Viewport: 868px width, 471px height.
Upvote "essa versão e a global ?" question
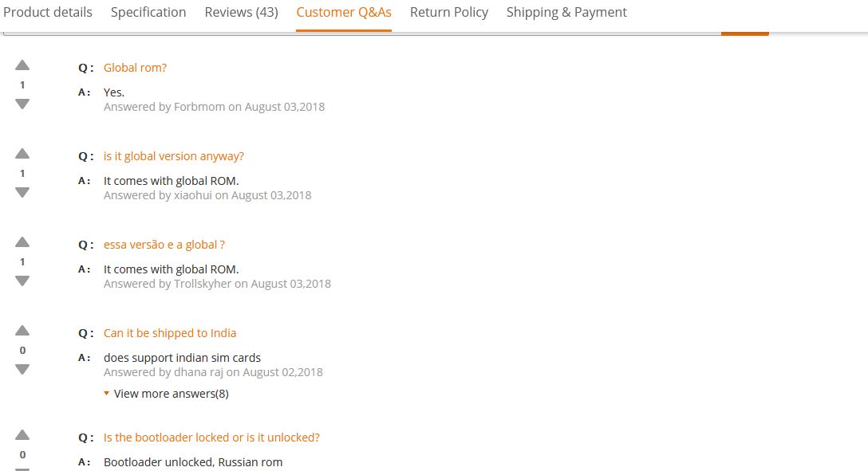[22, 242]
